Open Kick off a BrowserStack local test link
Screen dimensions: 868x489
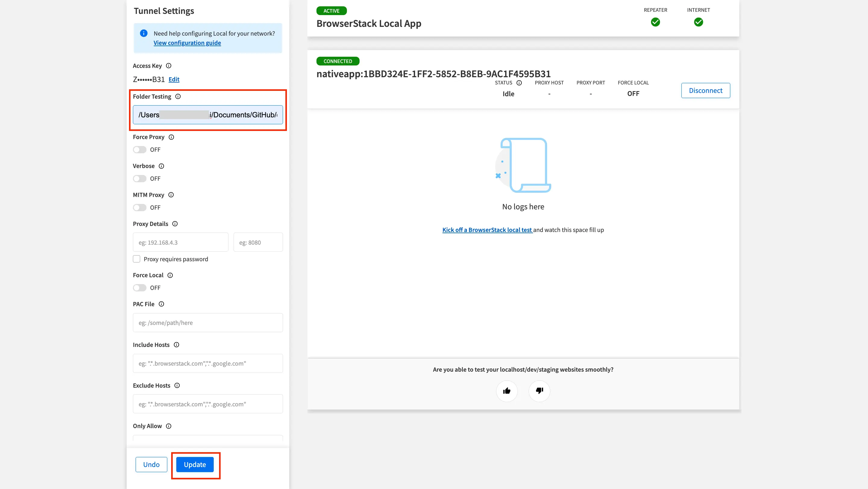click(x=487, y=230)
